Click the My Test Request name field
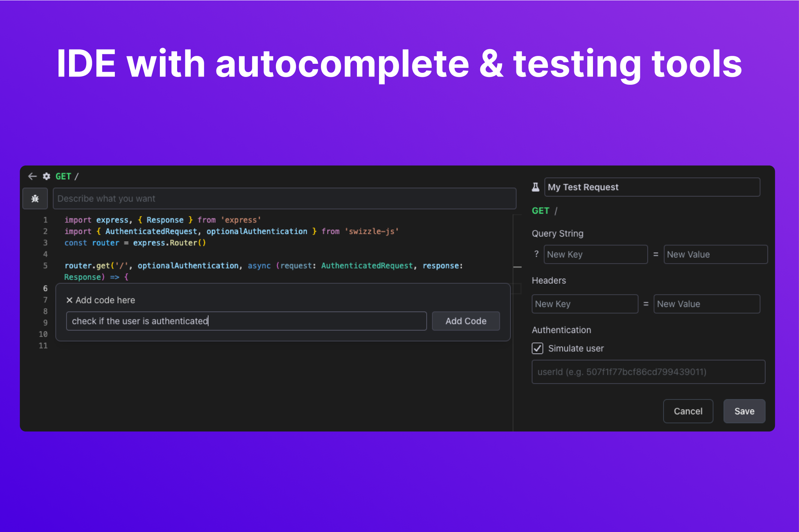 click(652, 187)
